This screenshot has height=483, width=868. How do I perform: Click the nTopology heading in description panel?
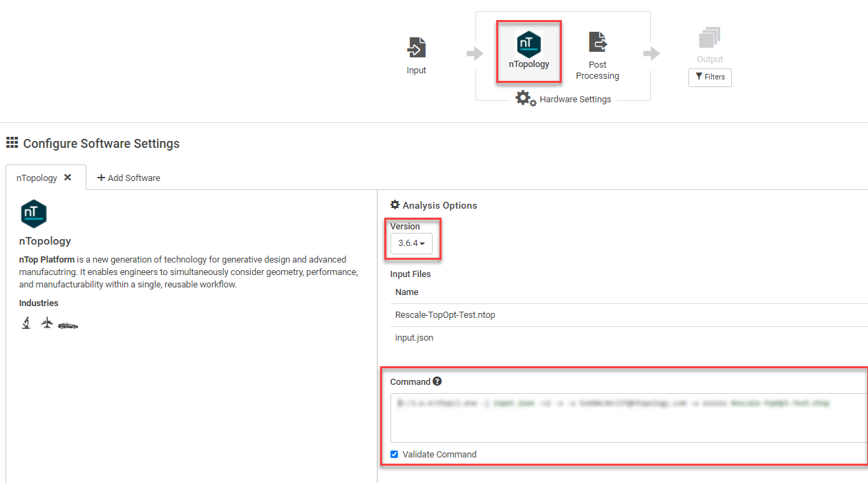click(x=45, y=241)
